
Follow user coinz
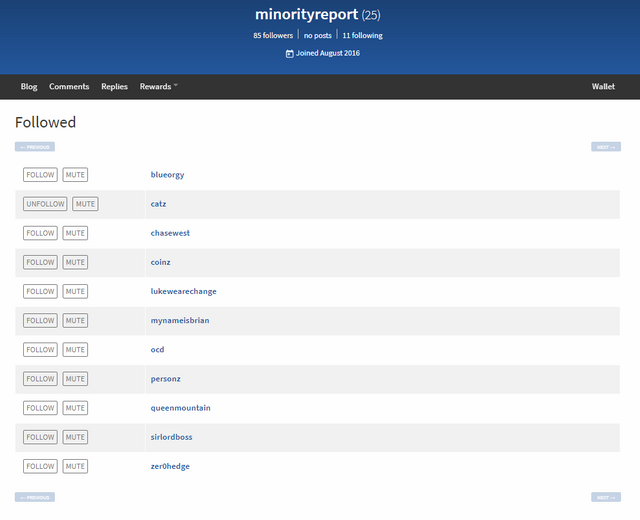pyautogui.click(x=40, y=262)
